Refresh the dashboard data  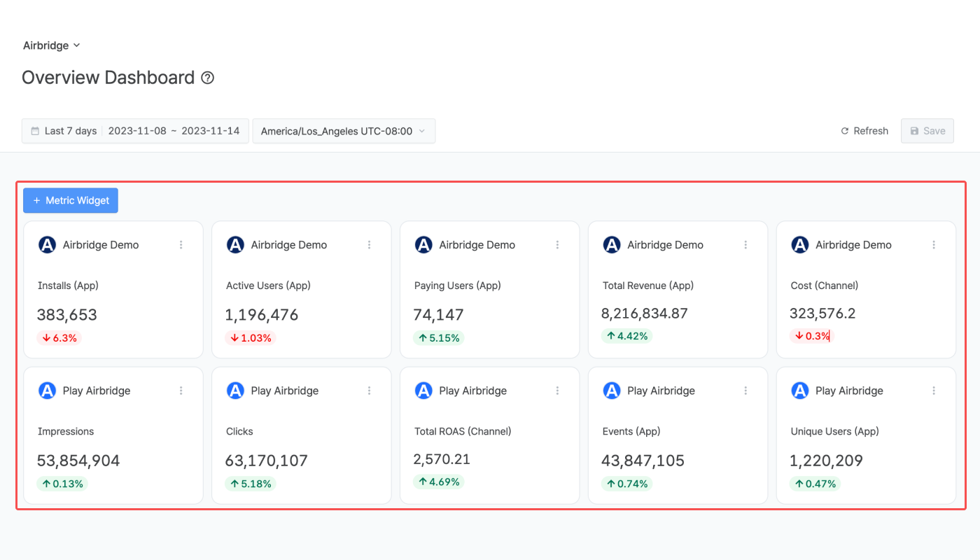864,131
